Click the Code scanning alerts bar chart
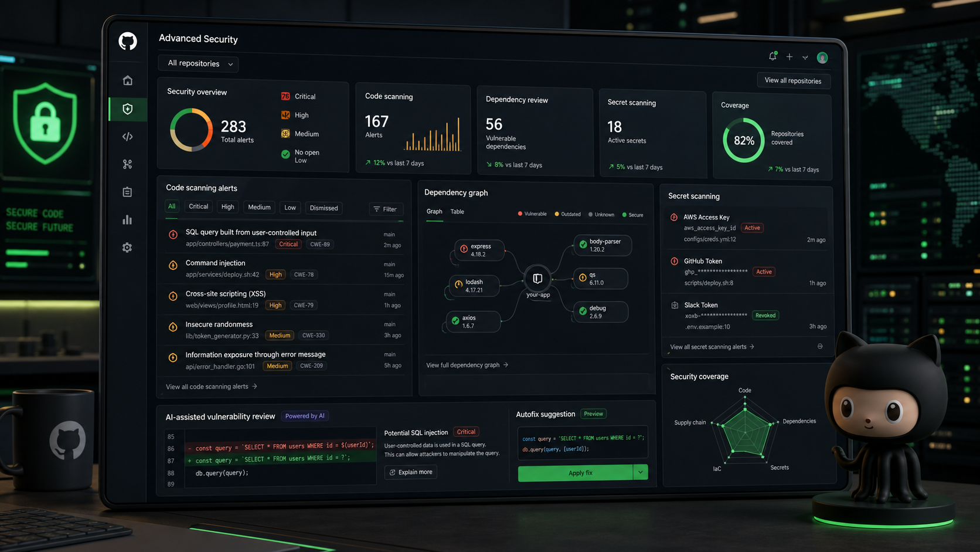 tap(432, 134)
